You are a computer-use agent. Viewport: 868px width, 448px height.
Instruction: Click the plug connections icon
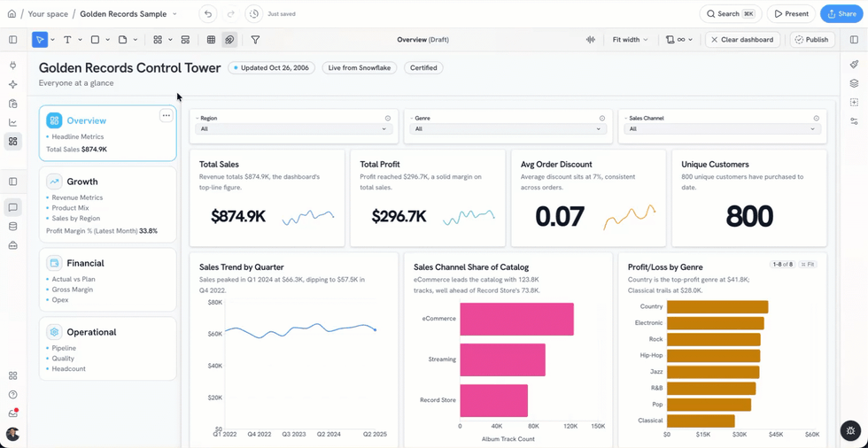pos(13,66)
